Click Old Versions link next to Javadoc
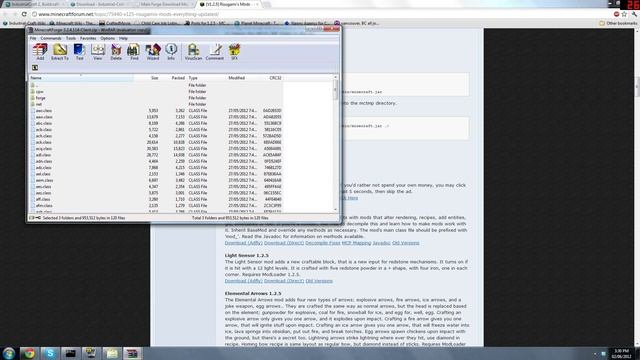The image size is (640, 360). [x=406, y=243]
